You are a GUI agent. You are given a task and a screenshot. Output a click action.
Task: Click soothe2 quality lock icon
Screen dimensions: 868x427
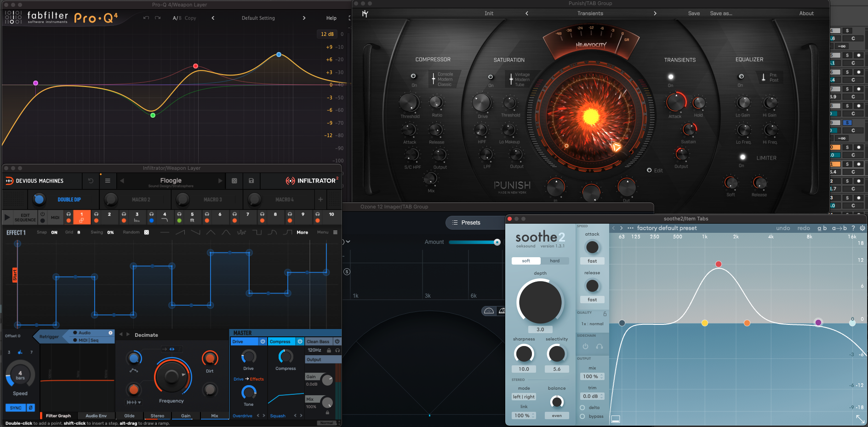[605, 314]
